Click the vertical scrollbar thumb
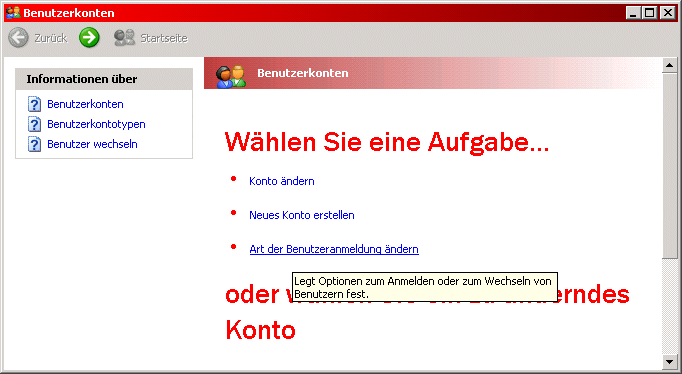682x374 pixels. point(669,166)
